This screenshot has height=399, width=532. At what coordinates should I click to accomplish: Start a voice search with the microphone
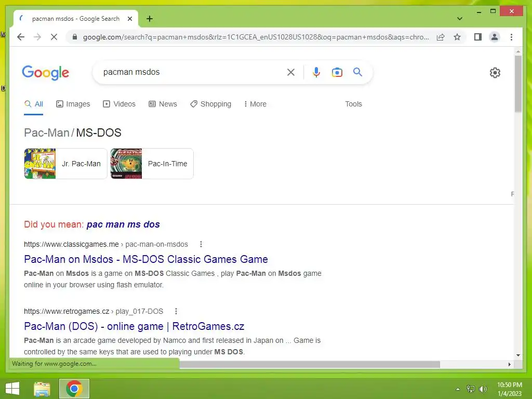pyautogui.click(x=316, y=72)
